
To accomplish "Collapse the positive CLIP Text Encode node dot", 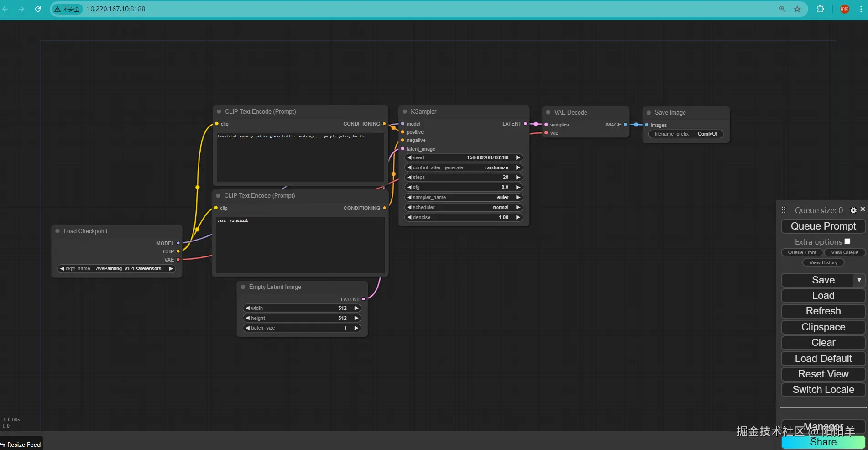I will point(219,111).
